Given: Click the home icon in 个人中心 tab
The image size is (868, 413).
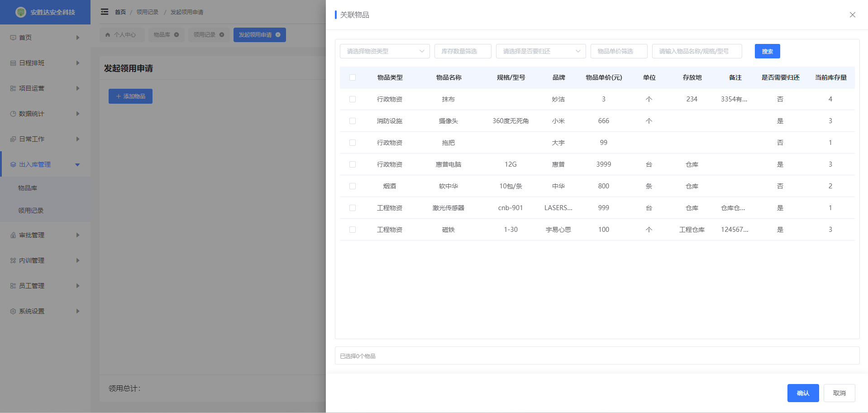Looking at the screenshot, I should pyautogui.click(x=108, y=35).
